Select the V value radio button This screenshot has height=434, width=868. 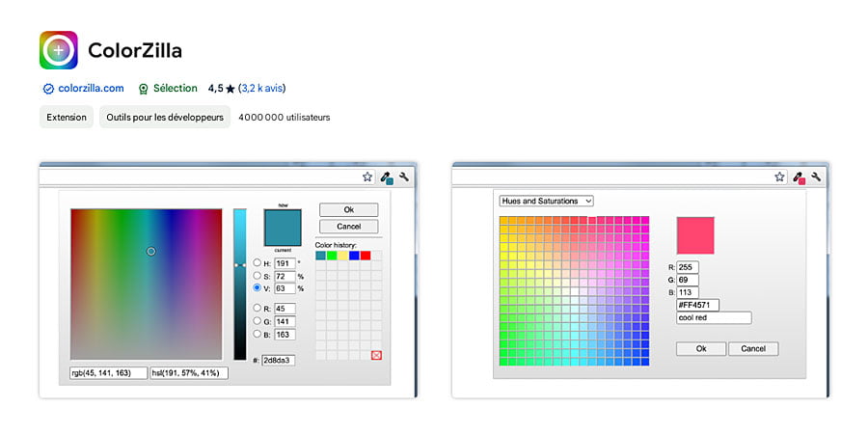[x=257, y=287]
